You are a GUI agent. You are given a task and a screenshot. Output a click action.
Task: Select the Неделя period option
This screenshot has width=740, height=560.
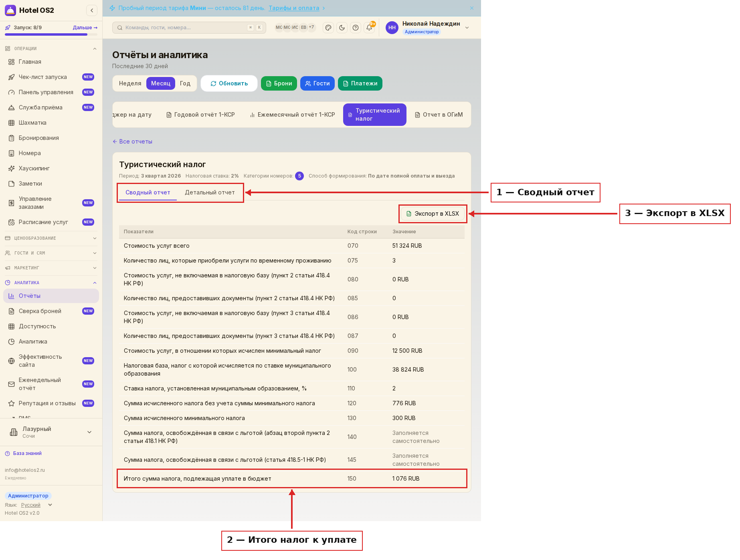pos(130,83)
